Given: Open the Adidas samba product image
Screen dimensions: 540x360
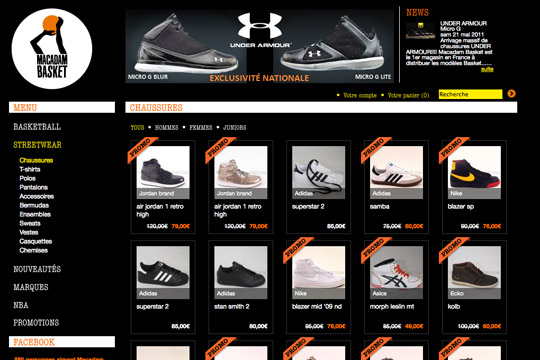Looking at the screenshot, I should point(396,172).
